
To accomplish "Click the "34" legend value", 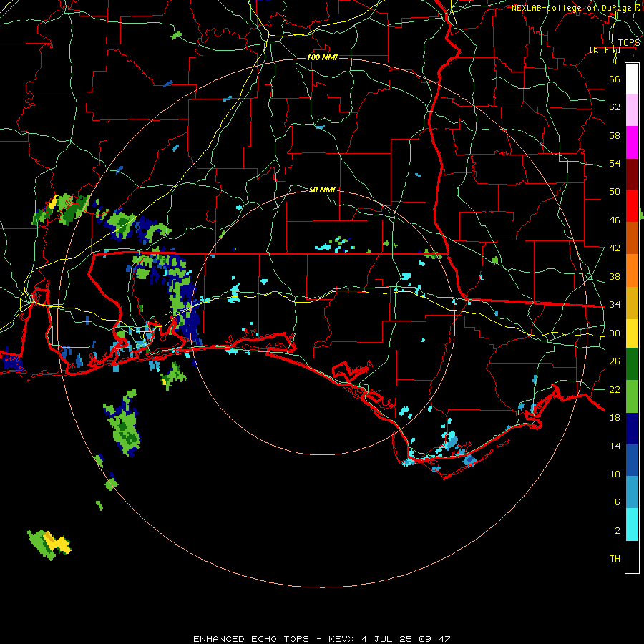I will pos(615,305).
